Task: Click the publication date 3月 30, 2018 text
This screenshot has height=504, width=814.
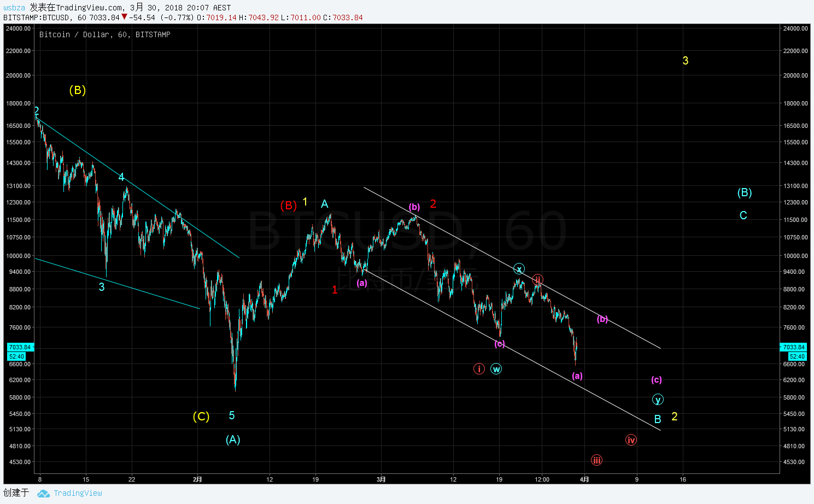Action: pyautogui.click(x=156, y=8)
